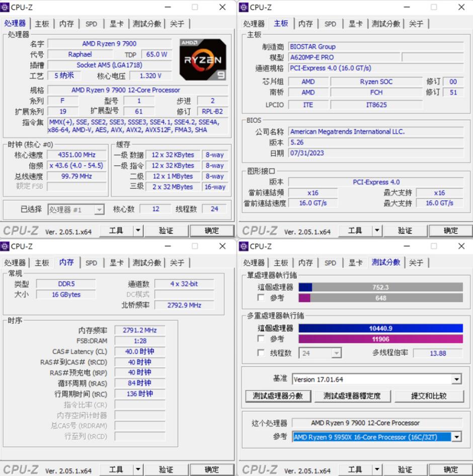
Task: Click the mainboard model field A620MP-E PRO
Action: pyautogui.click(x=344, y=57)
